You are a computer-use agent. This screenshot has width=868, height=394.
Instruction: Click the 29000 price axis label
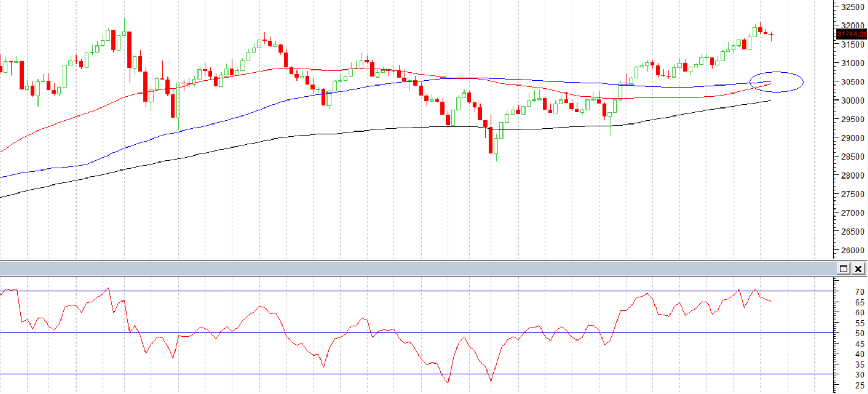[x=852, y=138]
